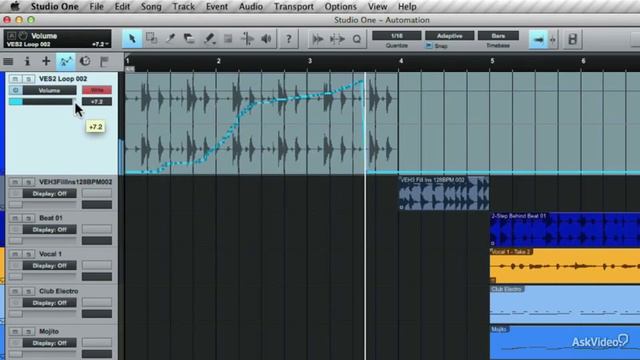The width and height of the screenshot is (640, 360).
Task: Toggle the Show Automation icon
Action: tap(66, 62)
